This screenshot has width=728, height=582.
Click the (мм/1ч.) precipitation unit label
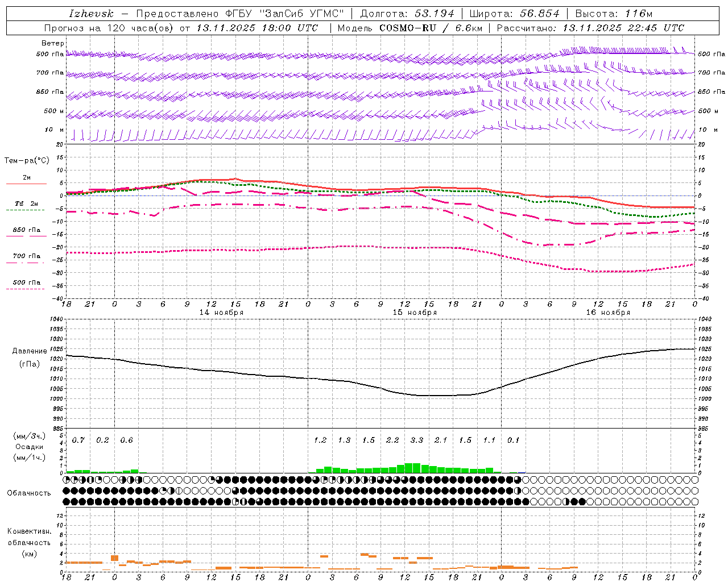(x=30, y=458)
